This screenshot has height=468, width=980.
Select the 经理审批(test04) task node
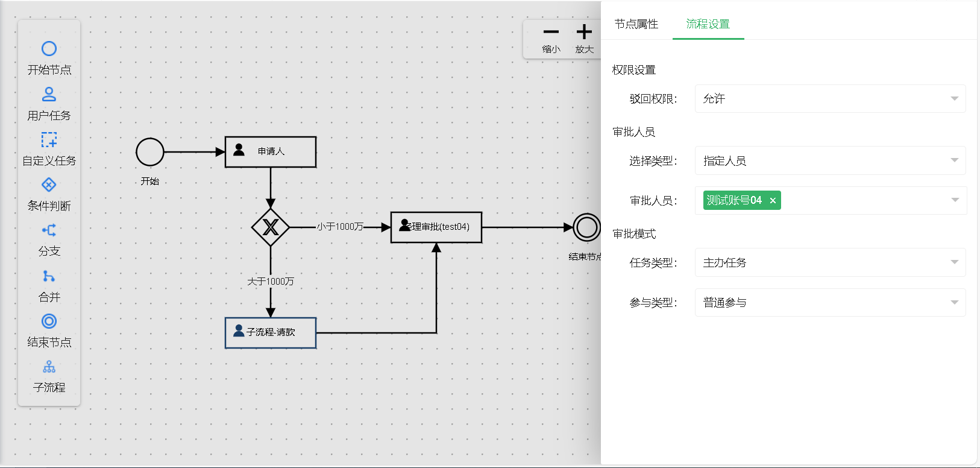pyautogui.click(x=436, y=227)
